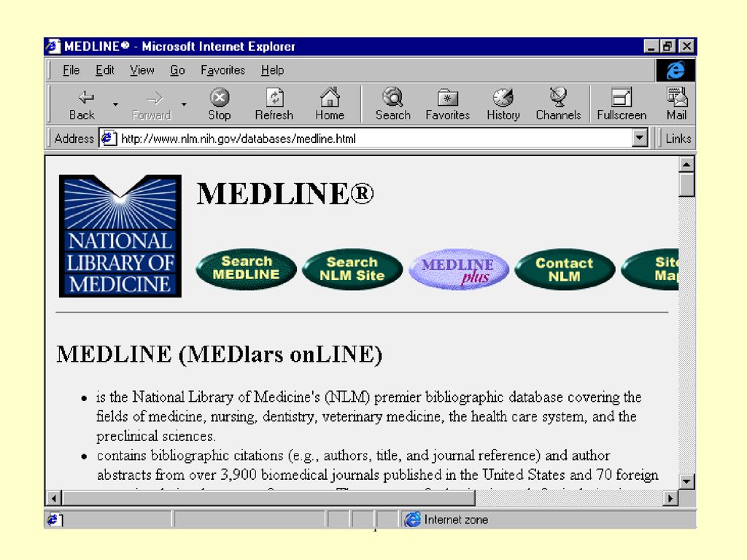Click the text 'preclinical sciences.'
Image resolution: width=747 pixels, height=560 pixels.
pyautogui.click(x=156, y=436)
